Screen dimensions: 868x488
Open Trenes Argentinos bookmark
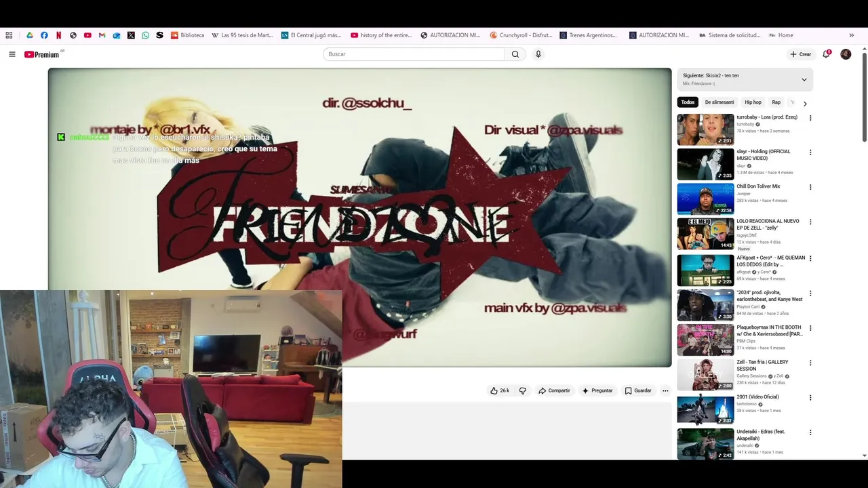(x=588, y=35)
